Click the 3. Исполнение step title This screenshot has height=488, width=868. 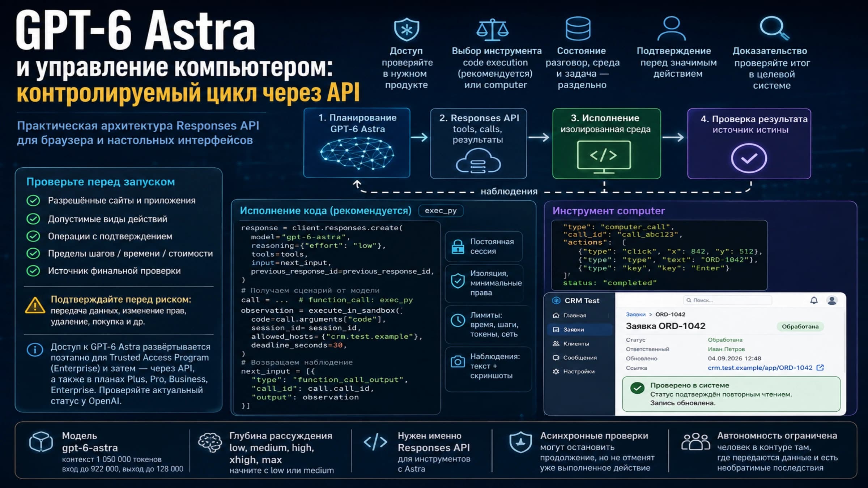point(605,118)
